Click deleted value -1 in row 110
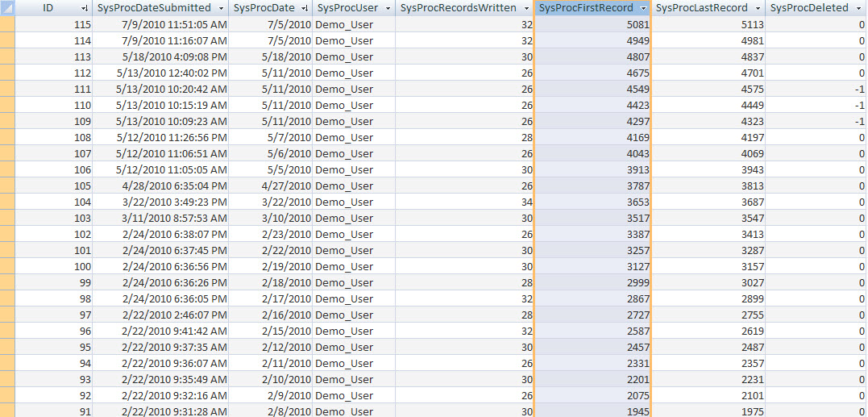Viewport: 868px width, 417px height. pos(816,105)
